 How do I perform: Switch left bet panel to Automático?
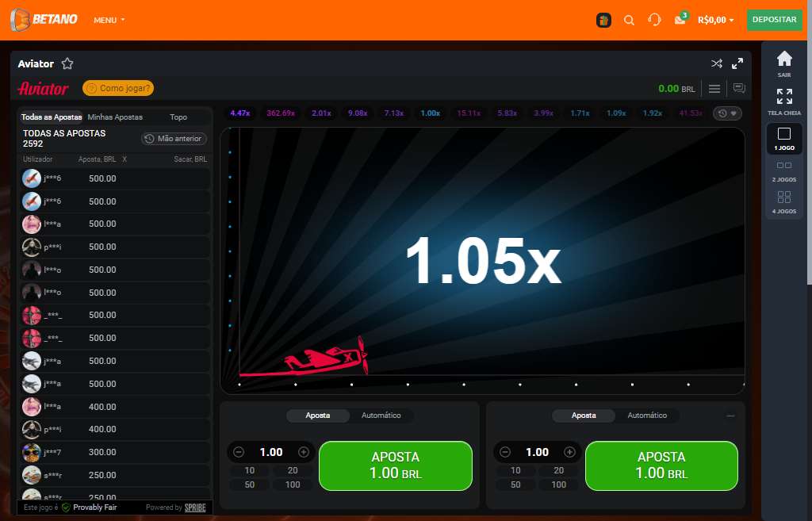pos(381,416)
